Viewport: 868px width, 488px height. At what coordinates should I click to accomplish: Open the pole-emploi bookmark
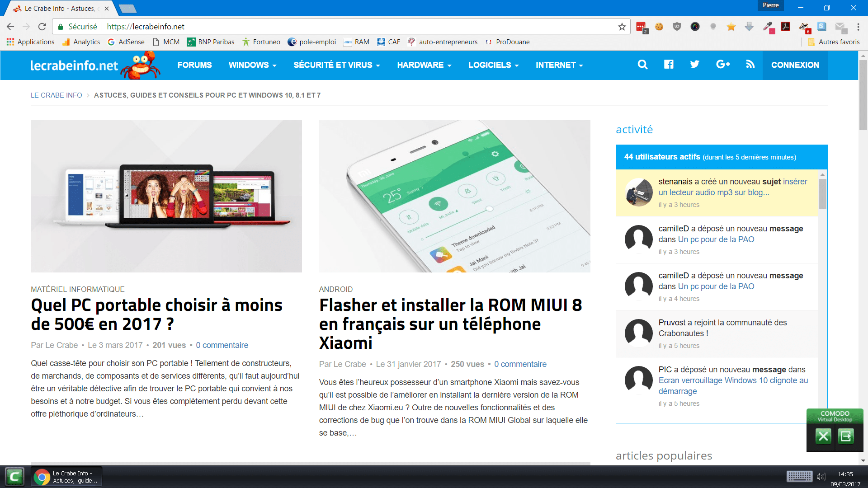pyautogui.click(x=312, y=42)
